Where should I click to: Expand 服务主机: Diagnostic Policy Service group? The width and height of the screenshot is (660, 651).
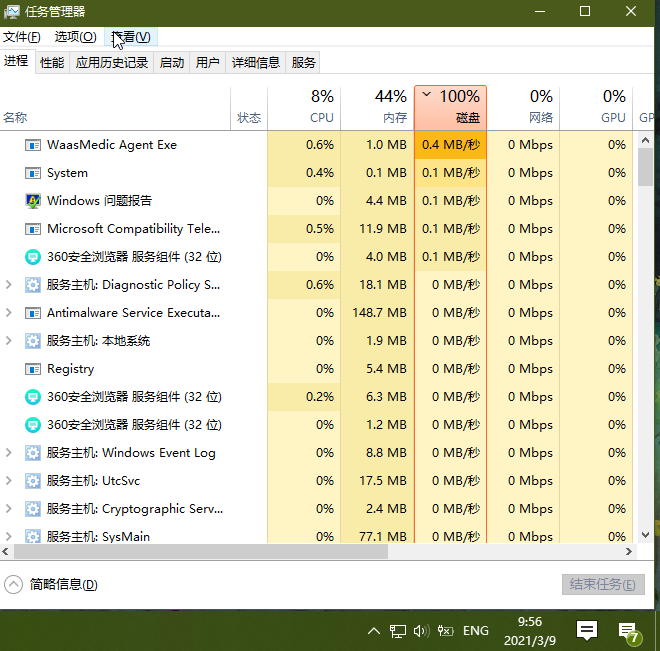8,285
